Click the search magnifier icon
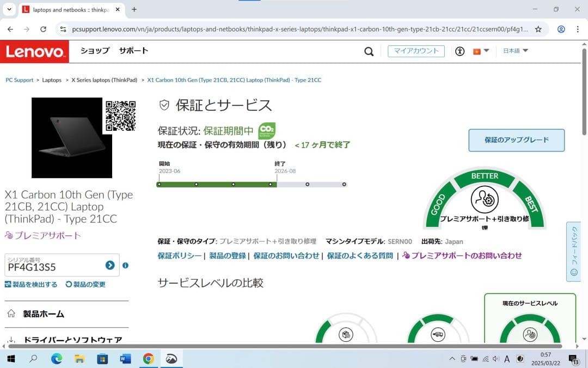 369,51
